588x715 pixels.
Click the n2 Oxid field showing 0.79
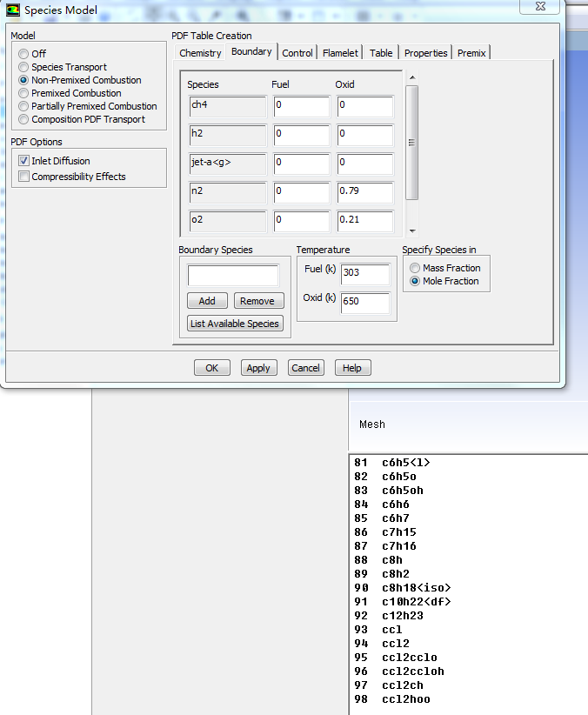[x=365, y=193]
